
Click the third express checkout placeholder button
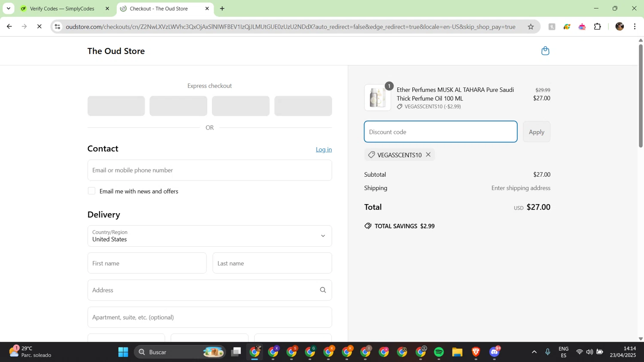click(240, 106)
